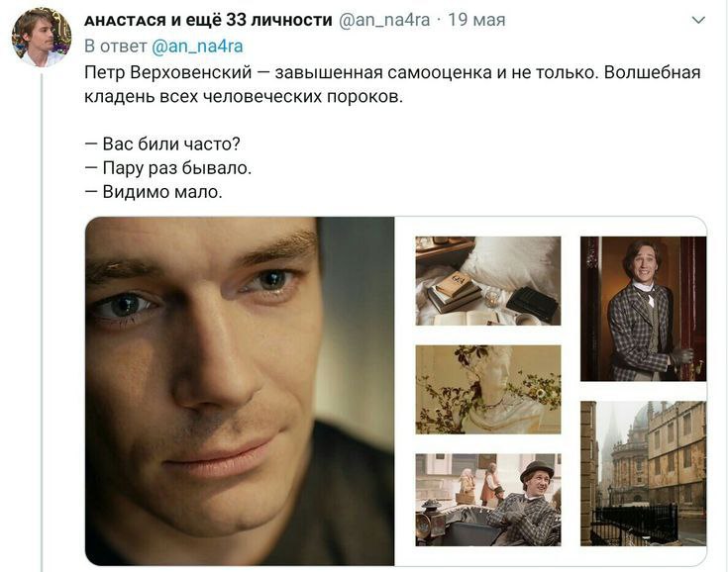Open the marble bust with flowers image
Image resolution: width=728 pixels, height=572 pixels.
tap(488, 390)
